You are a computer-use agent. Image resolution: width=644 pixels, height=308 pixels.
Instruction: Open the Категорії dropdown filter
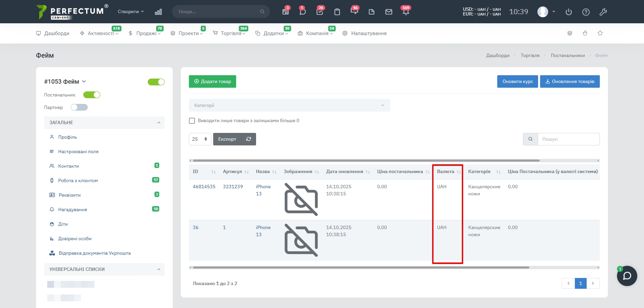pyautogui.click(x=289, y=105)
